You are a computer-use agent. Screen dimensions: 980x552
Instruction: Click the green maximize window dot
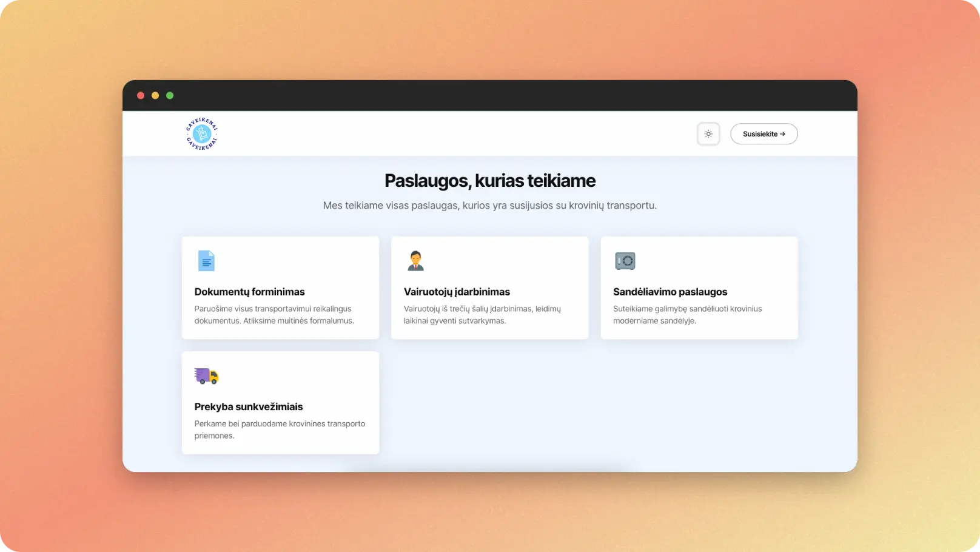[170, 96]
